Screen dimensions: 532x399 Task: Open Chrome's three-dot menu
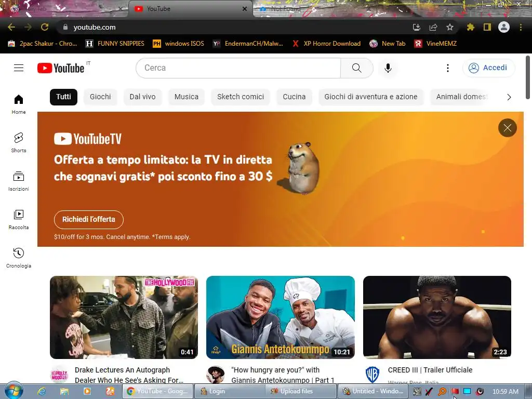[521, 27]
